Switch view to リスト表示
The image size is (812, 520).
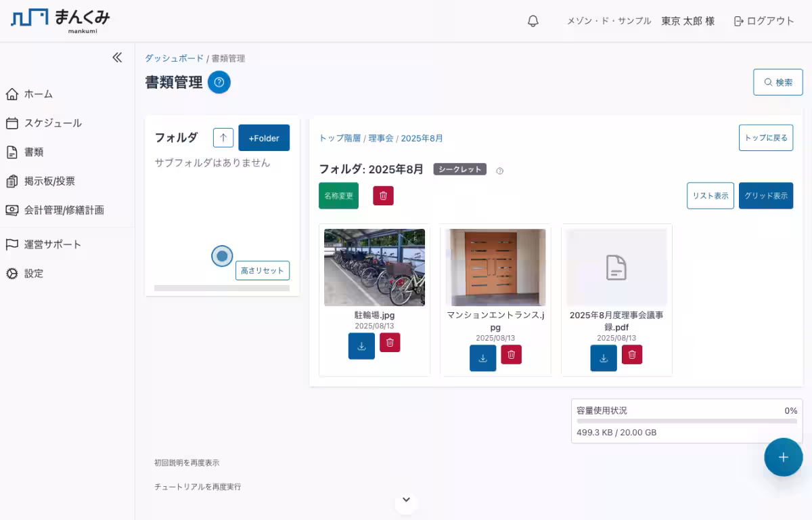(710, 196)
